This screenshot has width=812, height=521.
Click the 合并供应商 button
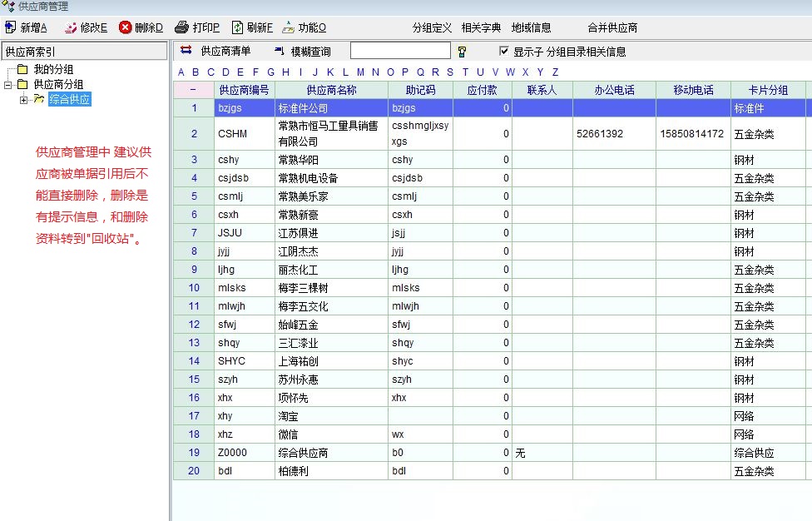pyautogui.click(x=612, y=27)
